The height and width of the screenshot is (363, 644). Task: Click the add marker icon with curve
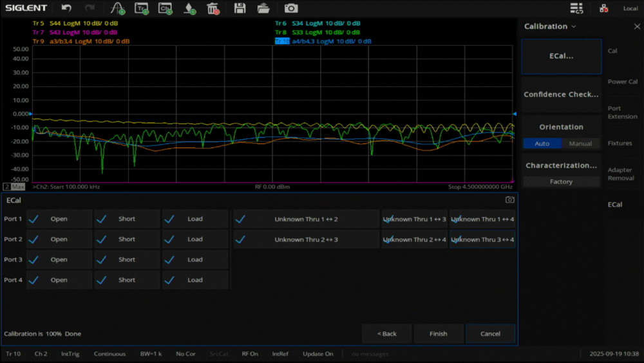[117, 8]
